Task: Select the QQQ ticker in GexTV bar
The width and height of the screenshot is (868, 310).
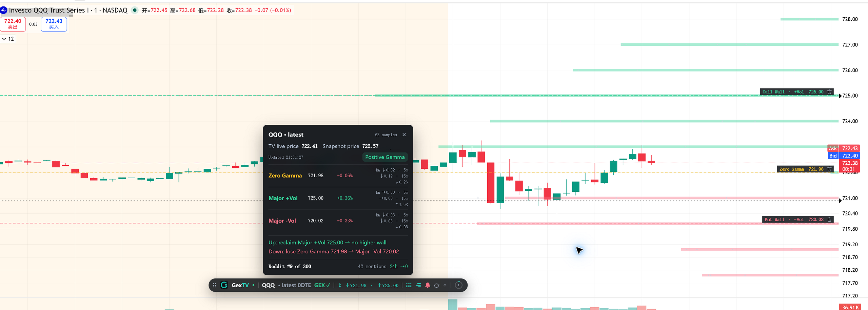Action: pos(268,285)
